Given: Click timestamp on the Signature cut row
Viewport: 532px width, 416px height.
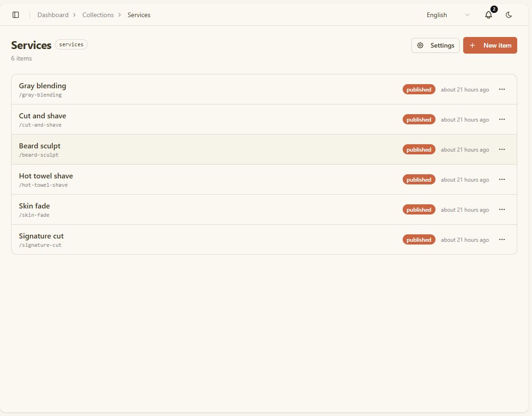Looking at the screenshot, I should [x=465, y=240].
